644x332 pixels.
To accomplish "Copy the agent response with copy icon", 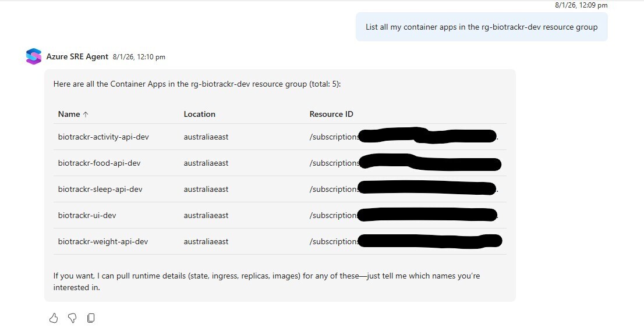I will pos(91,317).
